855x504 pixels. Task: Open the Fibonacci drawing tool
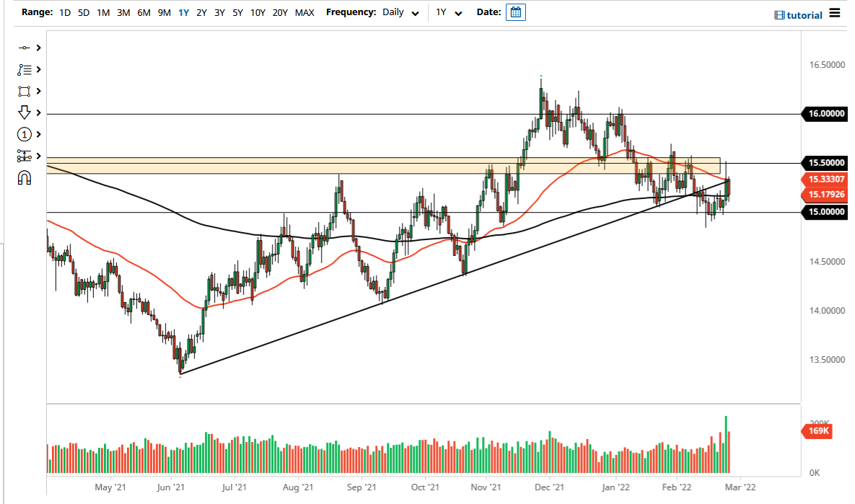pyautogui.click(x=25, y=69)
